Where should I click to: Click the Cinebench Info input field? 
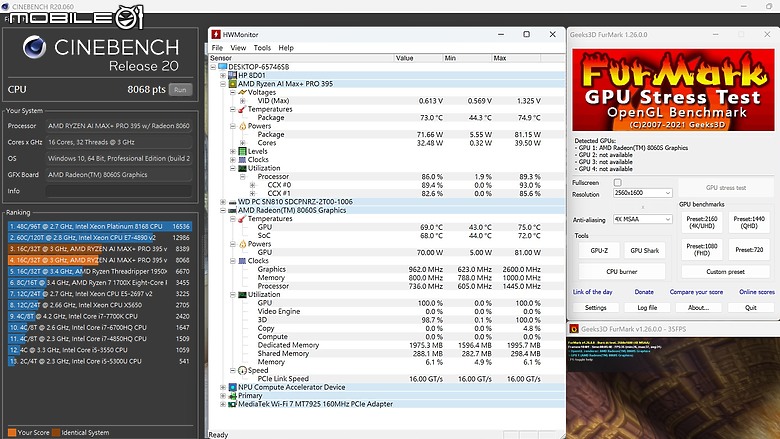point(119,191)
